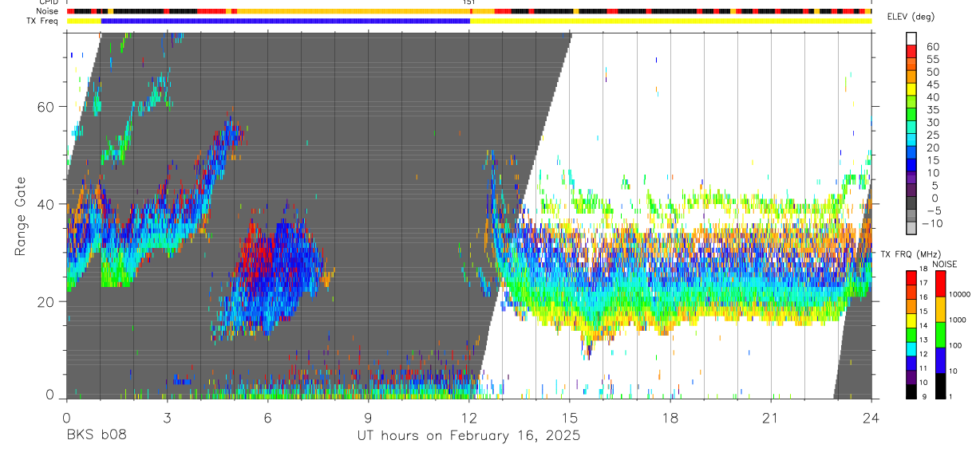Select the 21 hour tick label on the time axis
This screenshot has height=452, width=980.
771,419
